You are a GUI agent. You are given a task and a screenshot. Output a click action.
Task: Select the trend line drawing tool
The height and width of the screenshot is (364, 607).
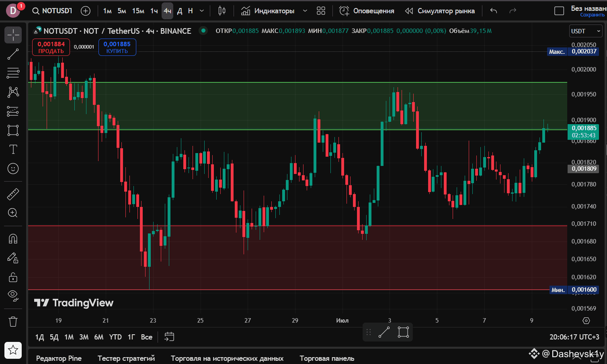click(13, 54)
